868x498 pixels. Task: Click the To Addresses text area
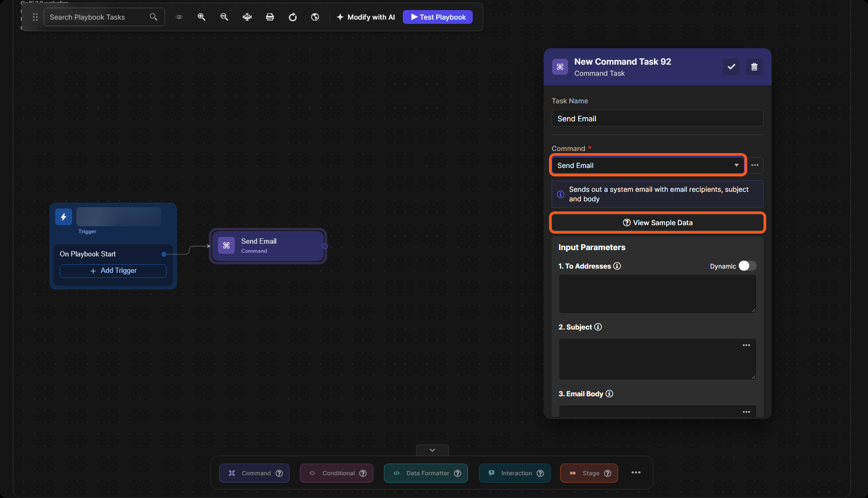coord(658,294)
